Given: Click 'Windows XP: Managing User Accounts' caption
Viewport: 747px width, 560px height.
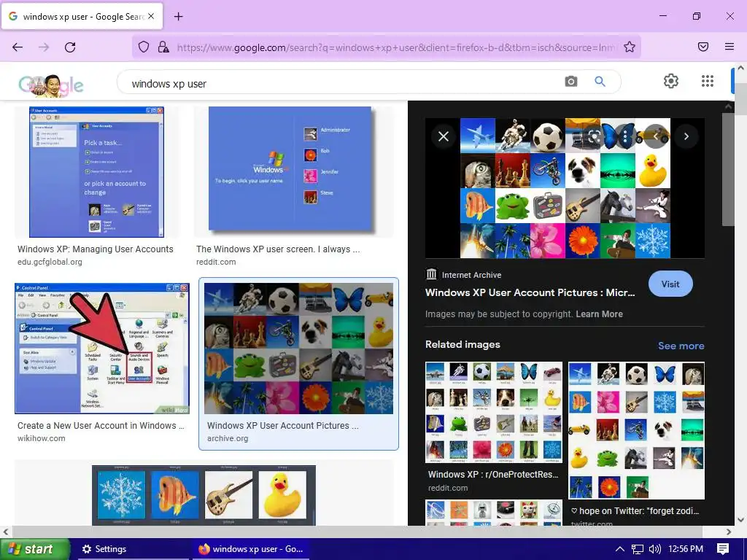Looking at the screenshot, I should click(x=96, y=249).
